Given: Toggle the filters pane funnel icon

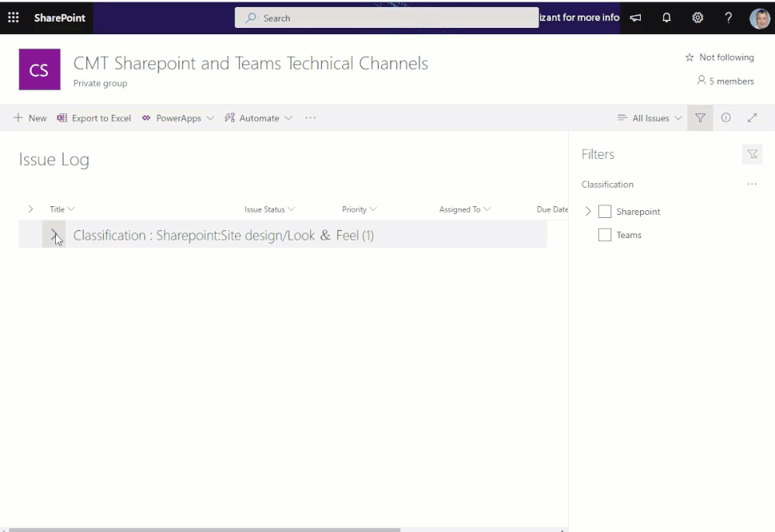Looking at the screenshot, I should 700,118.
